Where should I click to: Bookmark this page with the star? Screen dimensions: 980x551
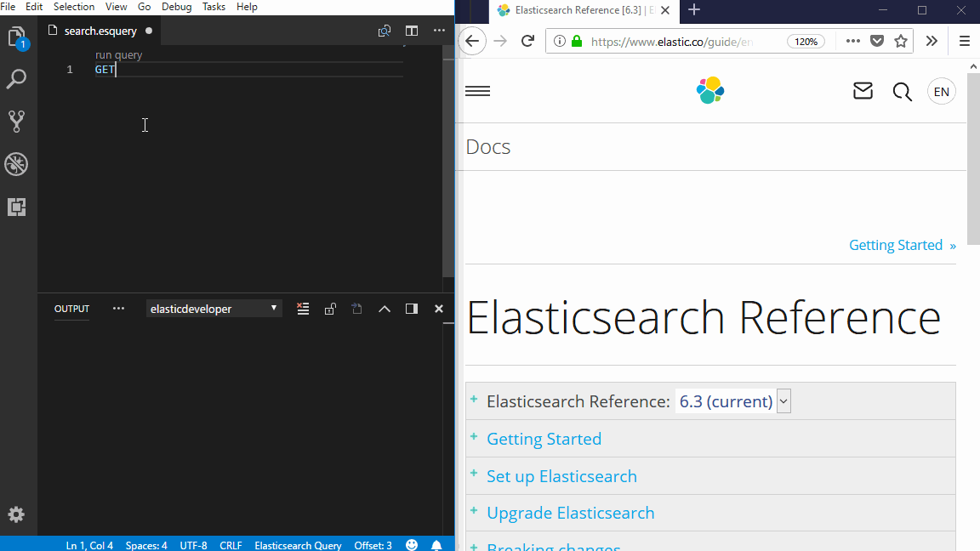pyautogui.click(x=901, y=41)
